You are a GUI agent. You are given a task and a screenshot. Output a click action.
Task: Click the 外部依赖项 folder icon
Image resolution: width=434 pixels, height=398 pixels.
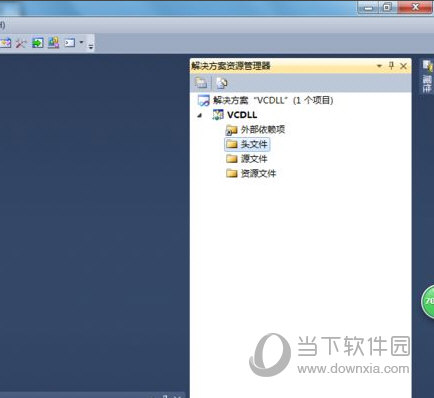[x=231, y=130]
